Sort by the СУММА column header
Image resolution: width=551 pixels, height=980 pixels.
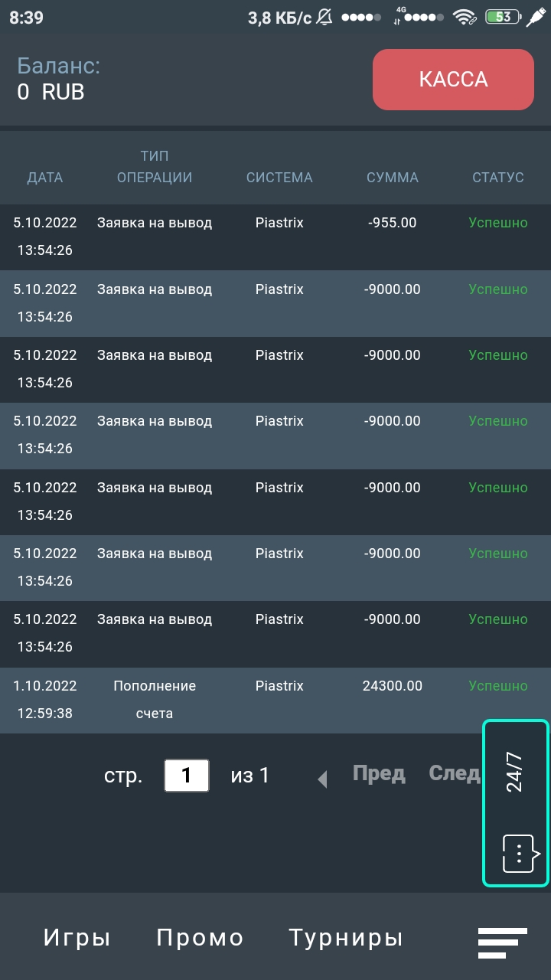tap(393, 178)
